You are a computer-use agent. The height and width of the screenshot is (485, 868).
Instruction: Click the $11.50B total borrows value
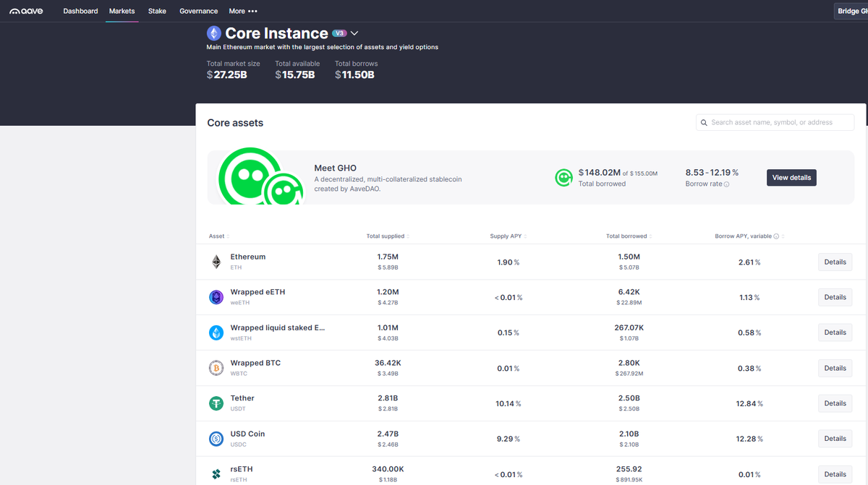tap(354, 74)
